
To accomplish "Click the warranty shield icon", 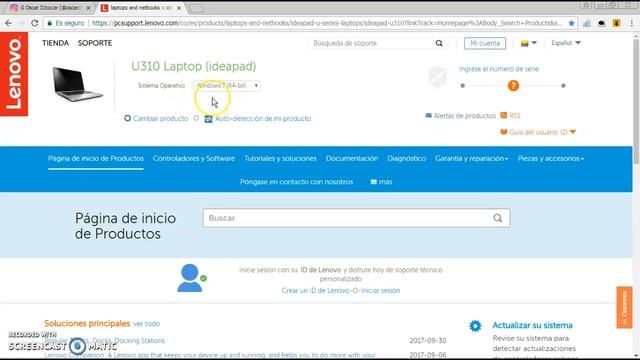I will click(x=438, y=78).
